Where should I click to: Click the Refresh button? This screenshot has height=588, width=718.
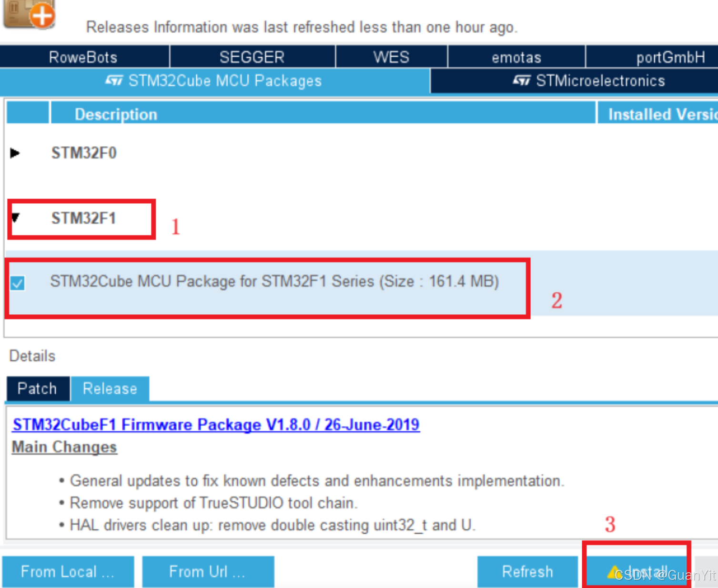527,571
